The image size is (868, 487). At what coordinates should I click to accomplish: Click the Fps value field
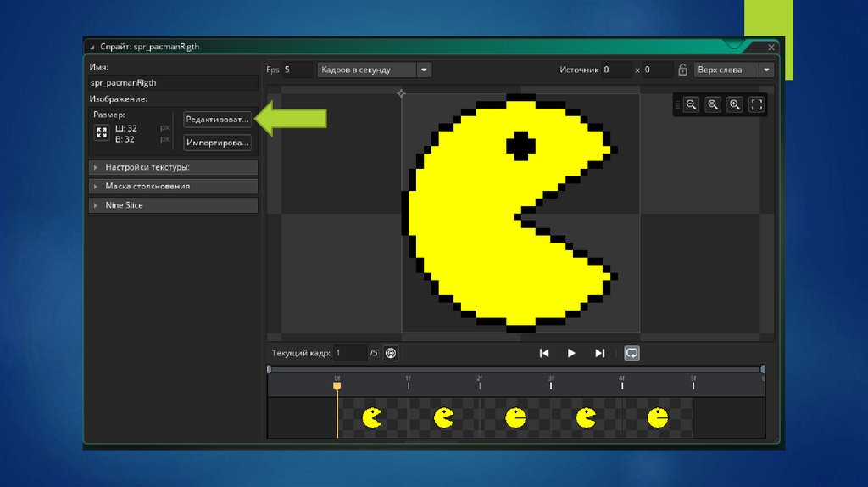click(x=298, y=70)
